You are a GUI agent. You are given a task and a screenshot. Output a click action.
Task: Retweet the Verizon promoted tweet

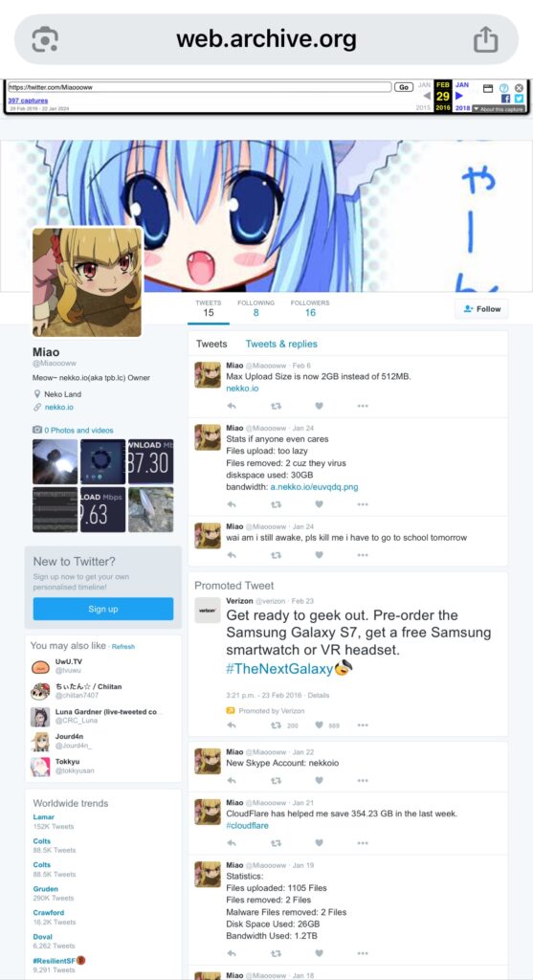(275, 725)
